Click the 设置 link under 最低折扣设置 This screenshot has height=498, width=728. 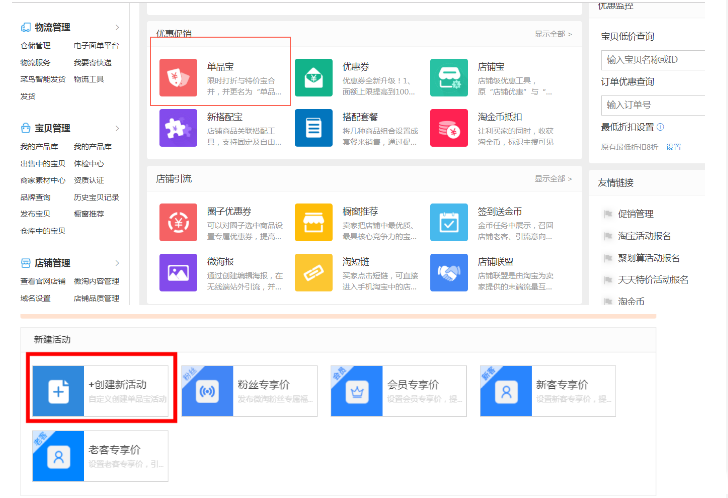click(673, 147)
